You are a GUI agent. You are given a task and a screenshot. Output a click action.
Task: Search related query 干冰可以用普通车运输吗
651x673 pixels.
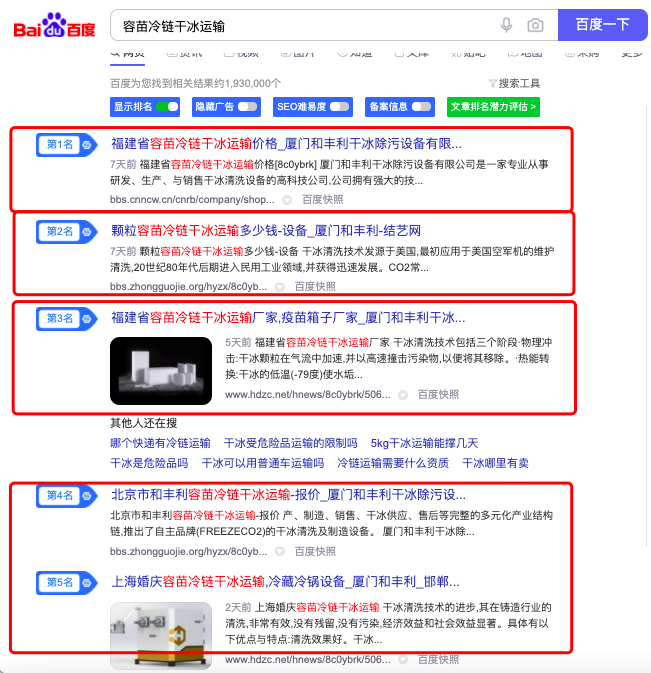[x=263, y=463]
